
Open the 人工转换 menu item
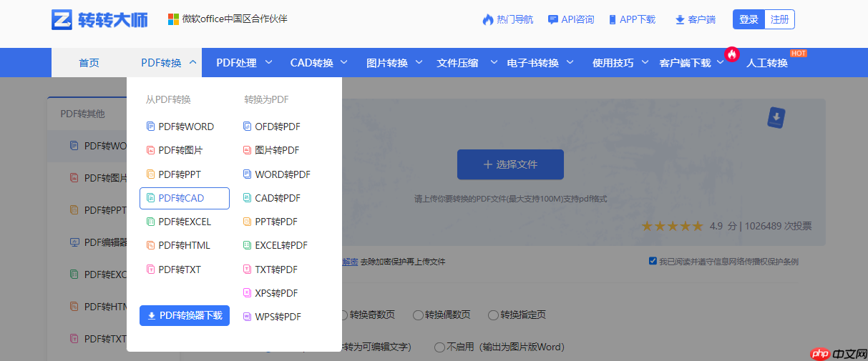(x=767, y=63)
